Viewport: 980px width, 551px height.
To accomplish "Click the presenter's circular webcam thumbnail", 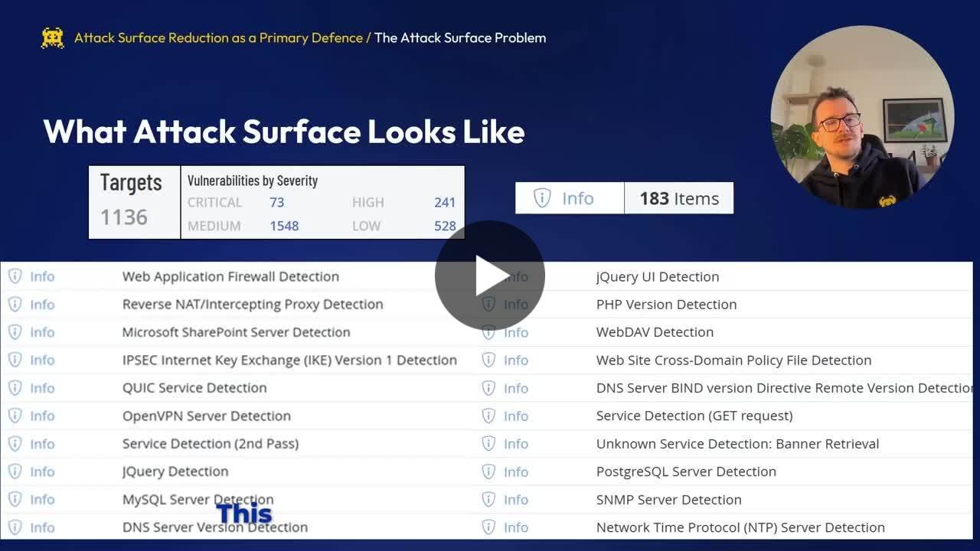I will click(862, 117).
